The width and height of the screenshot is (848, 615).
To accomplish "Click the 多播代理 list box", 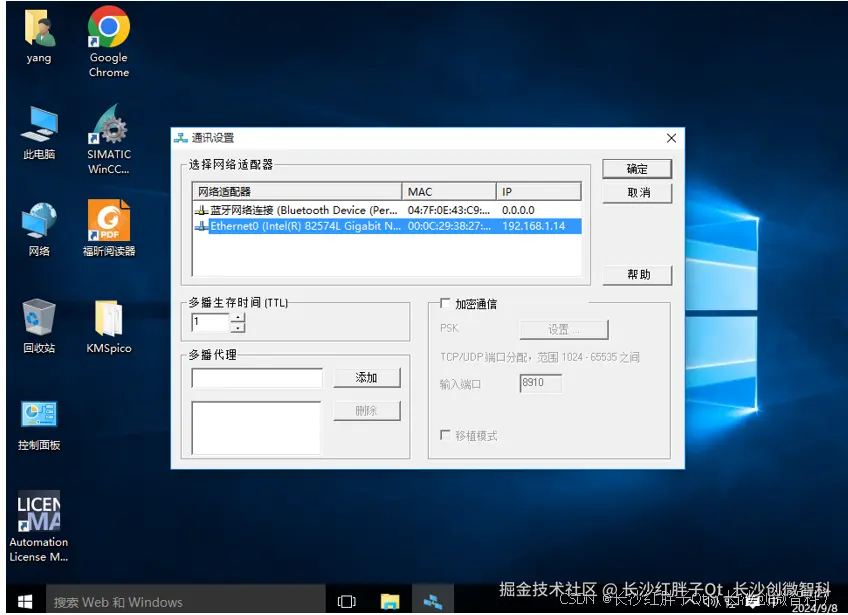I will click(256, 428).
